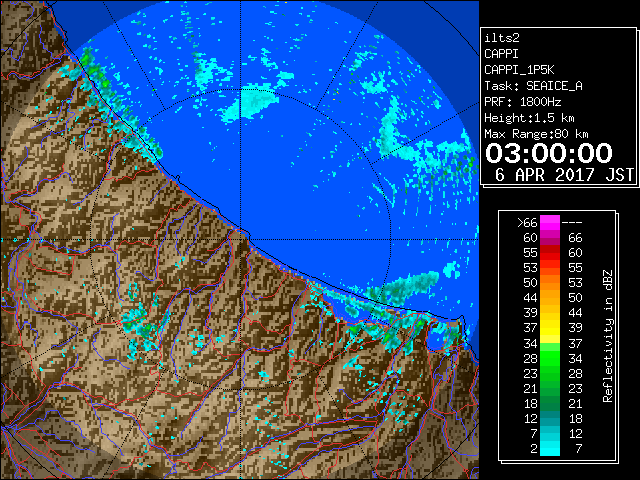The image size is (640, 480).
Task: Select the "CAPPI_1P5K" product label
Action: coord(519,70)
